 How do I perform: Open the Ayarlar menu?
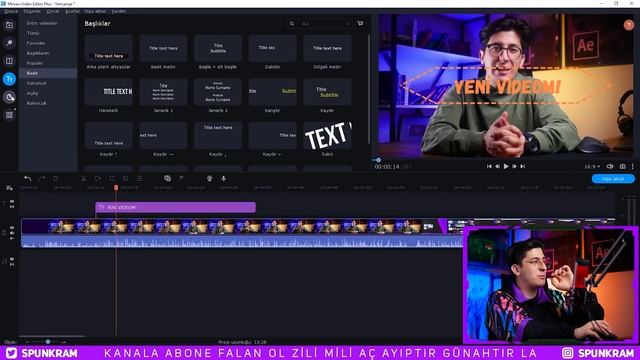click(x=72, y=11)
